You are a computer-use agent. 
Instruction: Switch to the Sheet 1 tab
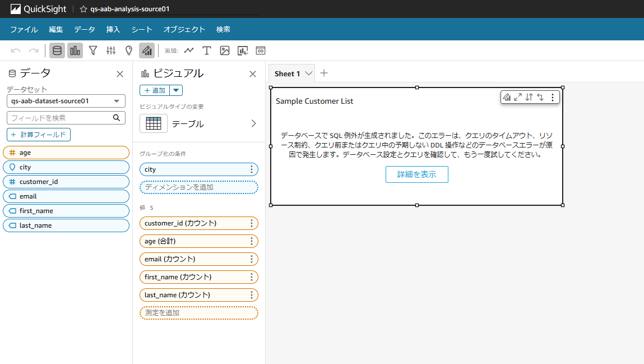click(287, 73)
